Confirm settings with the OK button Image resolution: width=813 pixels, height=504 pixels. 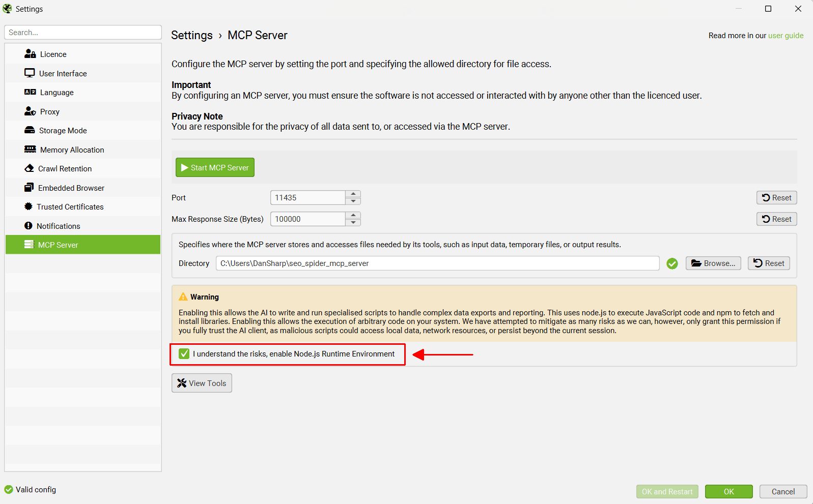(x=729, y=491)
